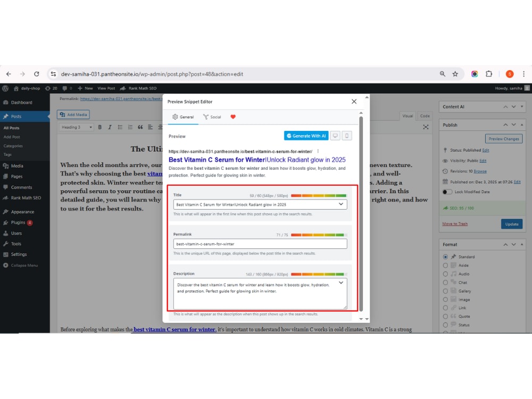Insert a numbered list
The image size is (532, 399).
[130, 127]
